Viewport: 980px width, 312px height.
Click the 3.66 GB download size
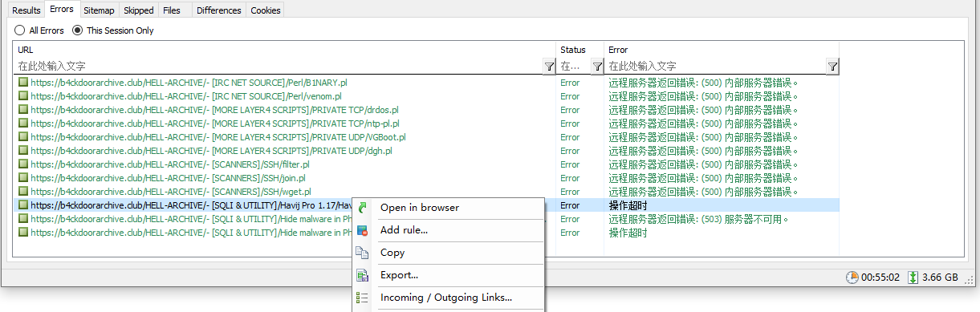click(939, 278)
